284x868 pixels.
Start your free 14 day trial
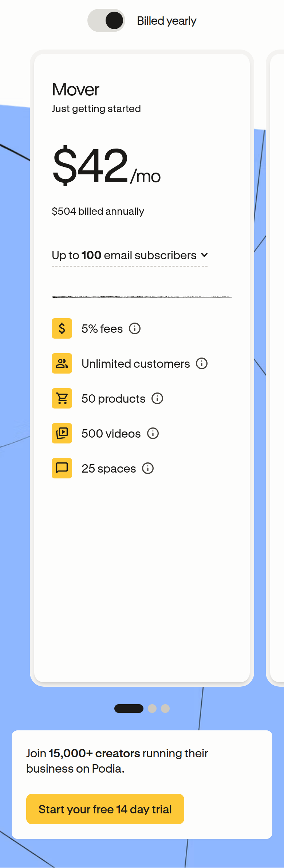click(x=105, y=809)
